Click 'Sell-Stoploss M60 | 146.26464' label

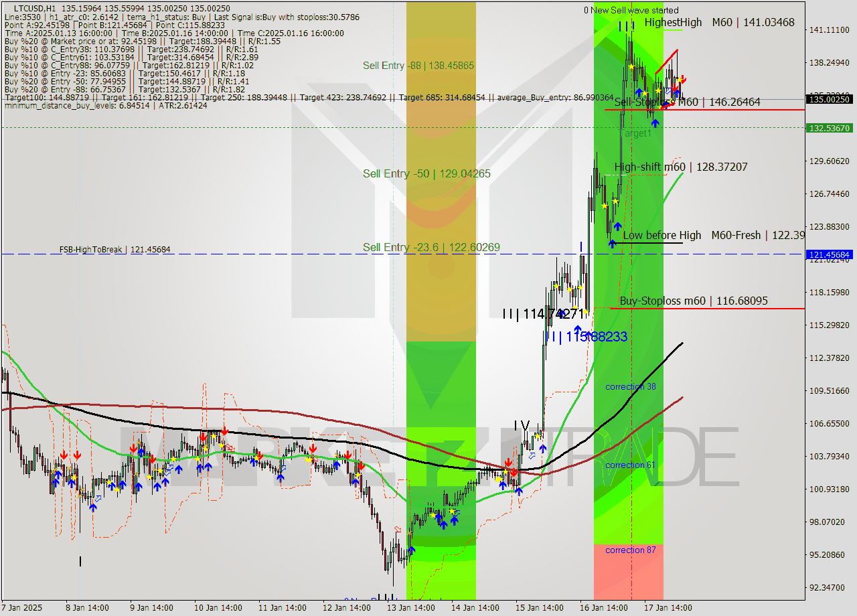pyautogui.click(x=687, y=102)
